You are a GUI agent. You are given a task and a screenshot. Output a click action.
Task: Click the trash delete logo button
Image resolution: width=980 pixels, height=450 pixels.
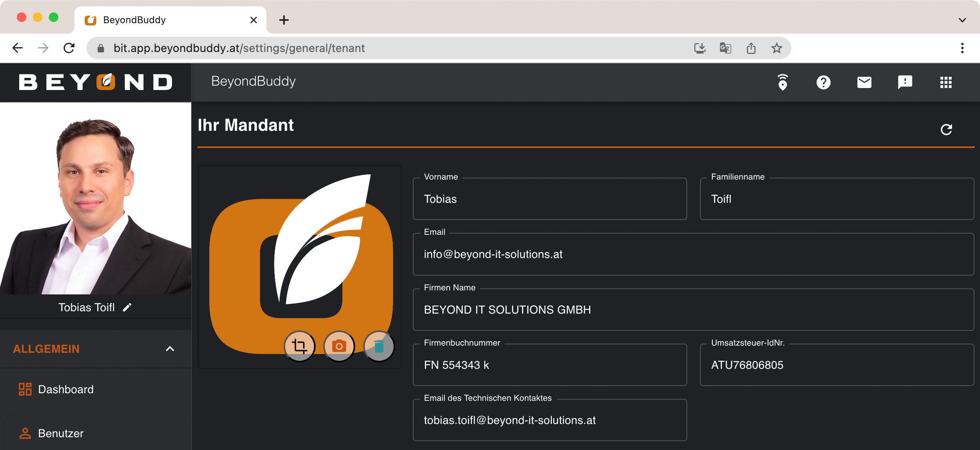(379, 346)
